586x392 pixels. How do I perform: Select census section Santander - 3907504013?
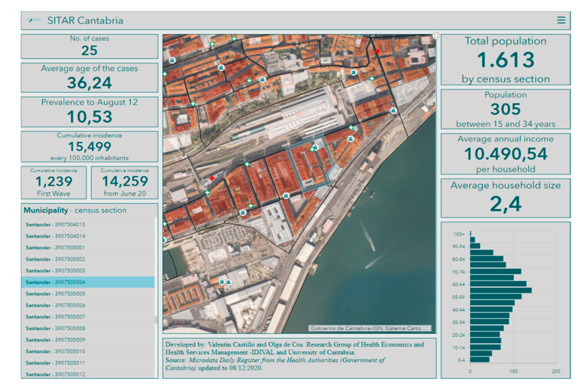[x=55, y=224]
